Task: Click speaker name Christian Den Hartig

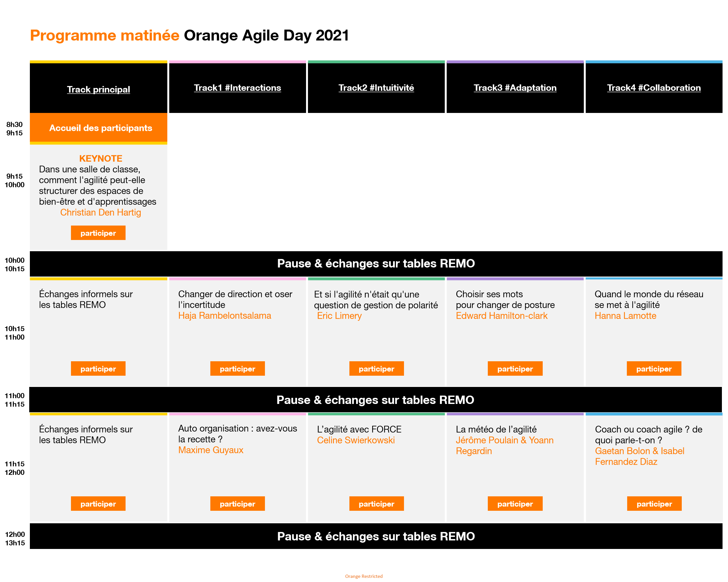Action: tap(100, 212)
